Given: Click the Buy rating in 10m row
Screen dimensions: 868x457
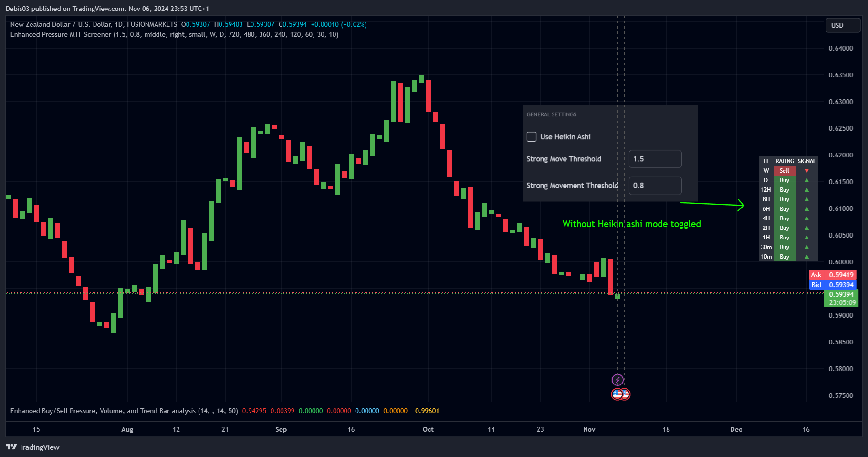Looking at the screenshot, I should coord(784,257).
